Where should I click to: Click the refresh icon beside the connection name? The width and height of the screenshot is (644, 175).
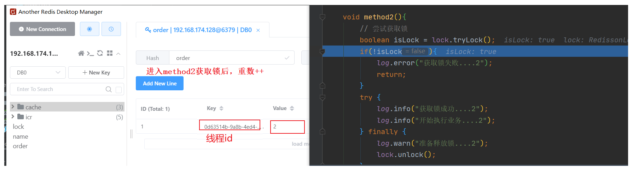[x=100, y=53]
